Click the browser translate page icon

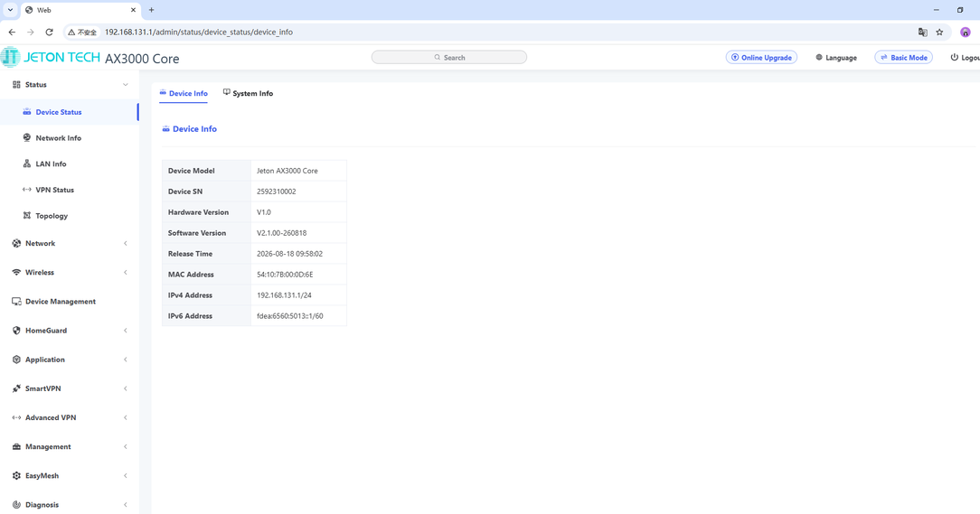tap(922, 32)
